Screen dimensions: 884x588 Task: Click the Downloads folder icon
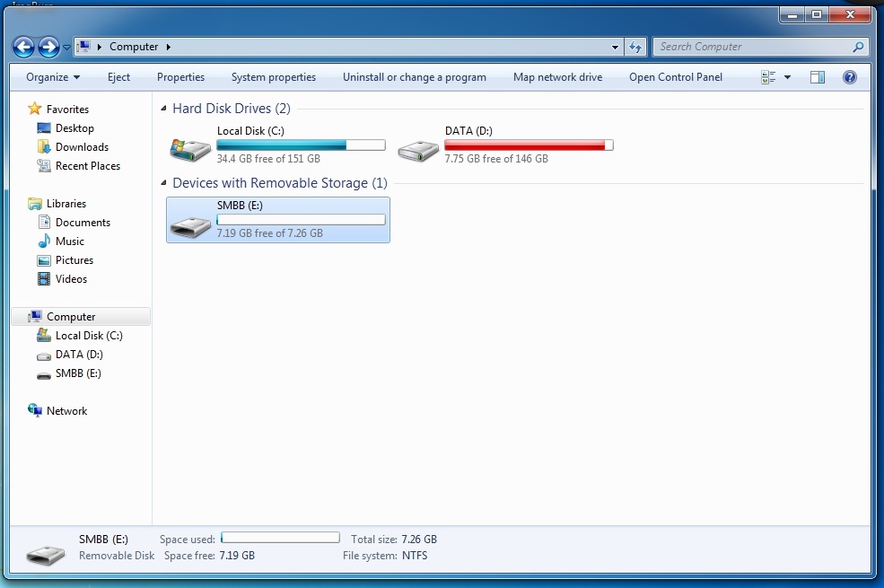click(44, 146)
